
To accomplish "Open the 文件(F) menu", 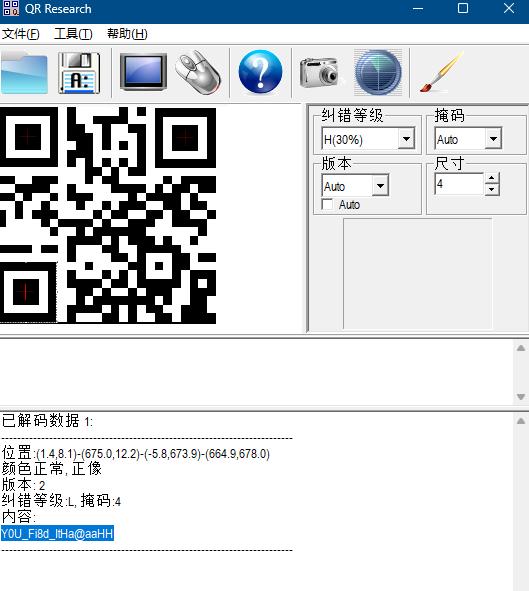I will tap(20, 34).
